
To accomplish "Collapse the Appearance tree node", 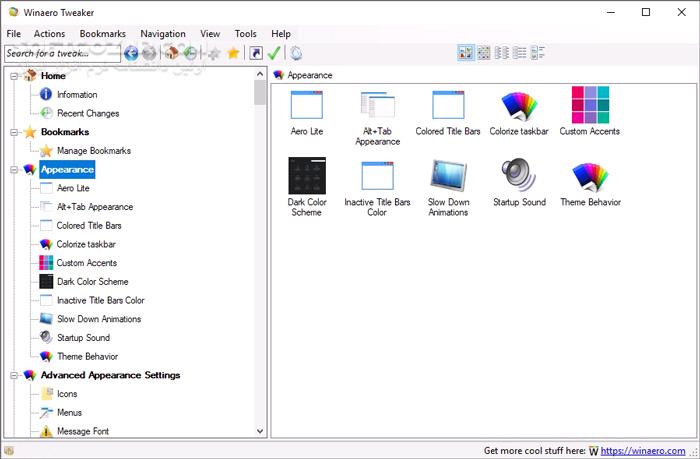I will click(14, 170).
